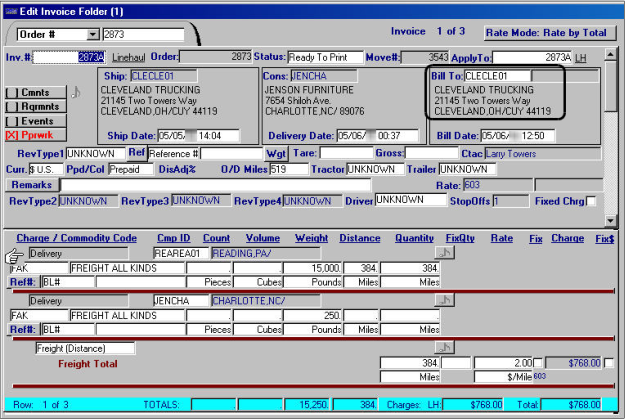Screen dimensions: 626x419
Task: Click the Wgt button
Action: (276, 154)
